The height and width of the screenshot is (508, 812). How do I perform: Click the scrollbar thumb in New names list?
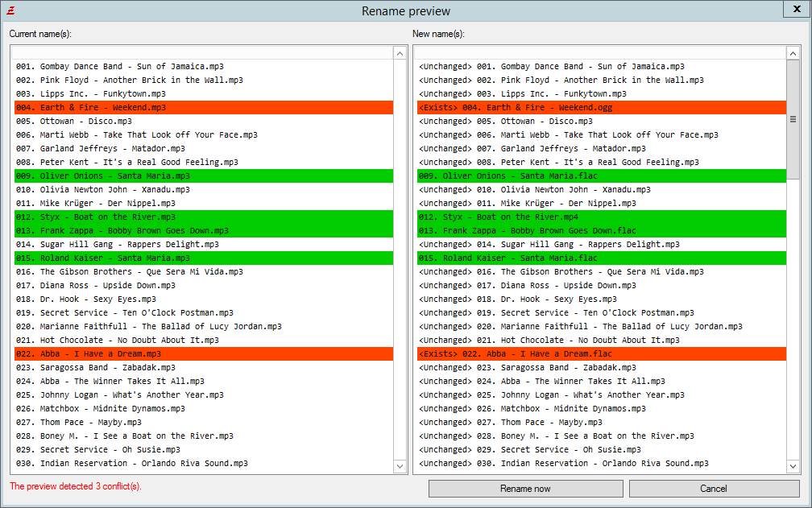(793, 119)
